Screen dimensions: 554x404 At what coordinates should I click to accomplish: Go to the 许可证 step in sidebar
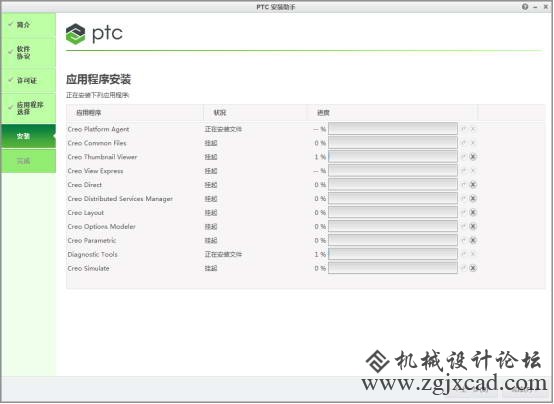[28, 81]
